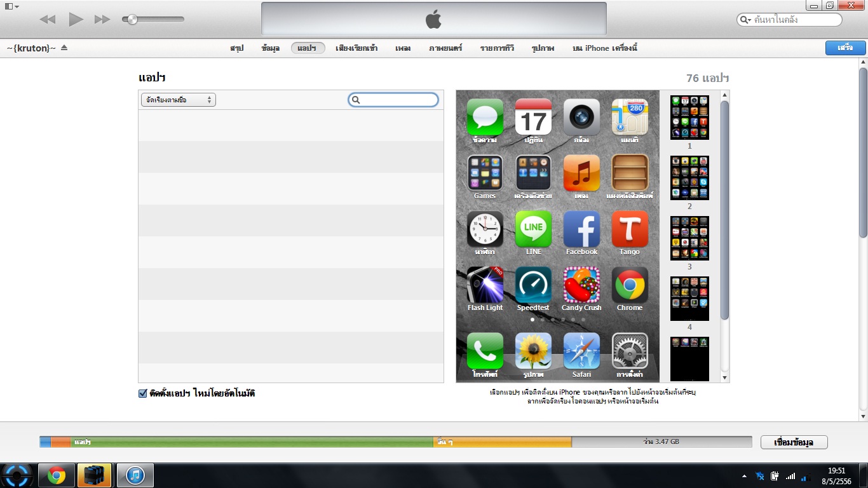Select home screen page 2 thumbnail
The height and width of the screenshot is (488, 868).
coord(689,178)
